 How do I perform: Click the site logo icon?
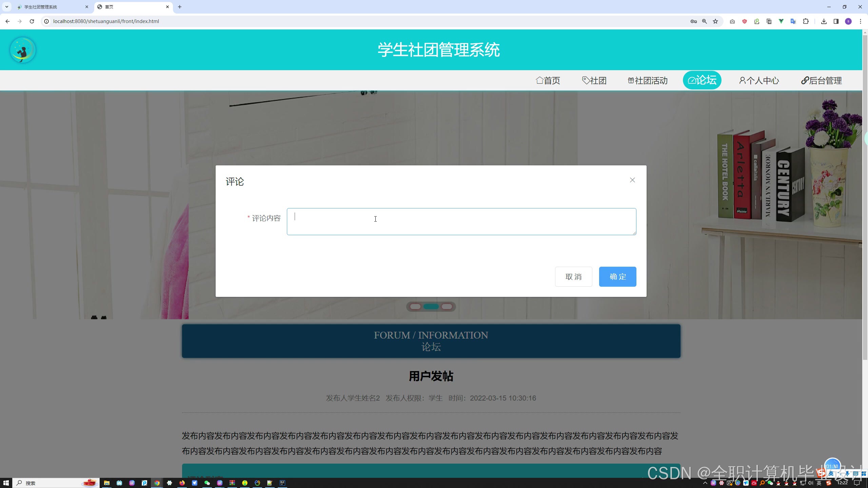click(x=23, y=50)
